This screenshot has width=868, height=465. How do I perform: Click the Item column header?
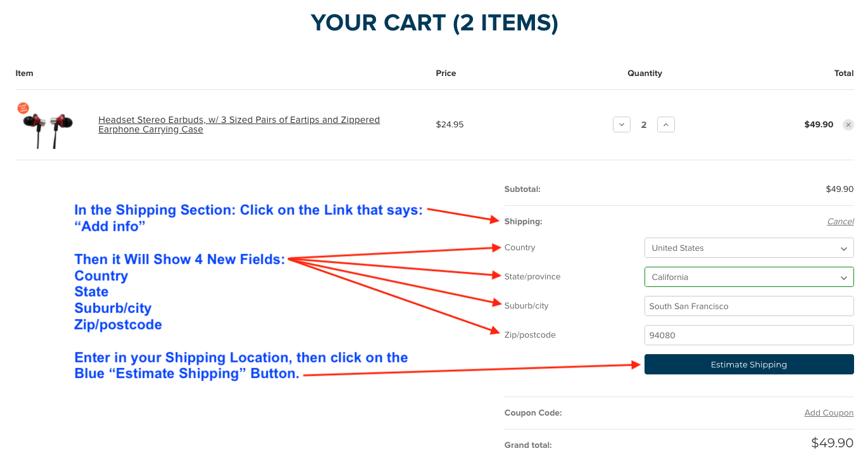point(24,73)
